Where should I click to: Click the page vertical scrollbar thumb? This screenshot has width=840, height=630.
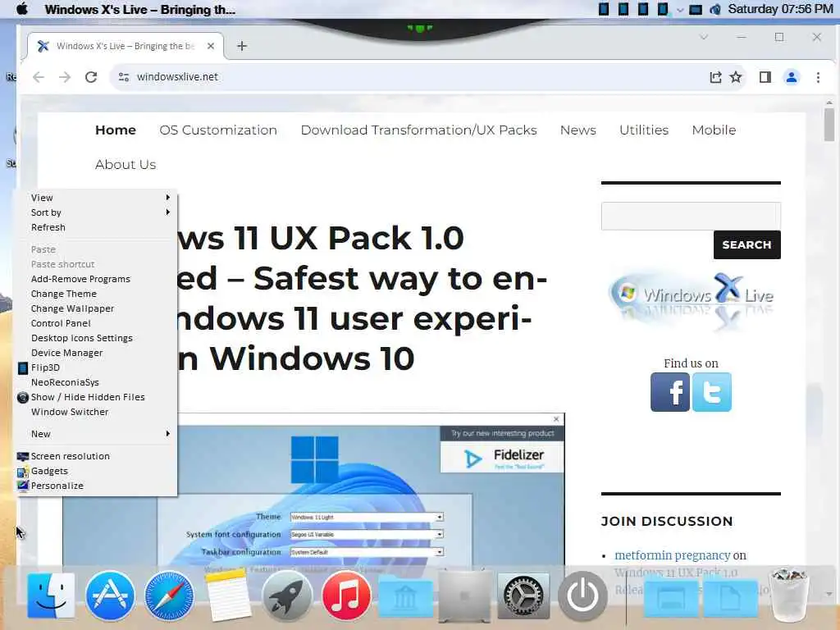(829, 125)
